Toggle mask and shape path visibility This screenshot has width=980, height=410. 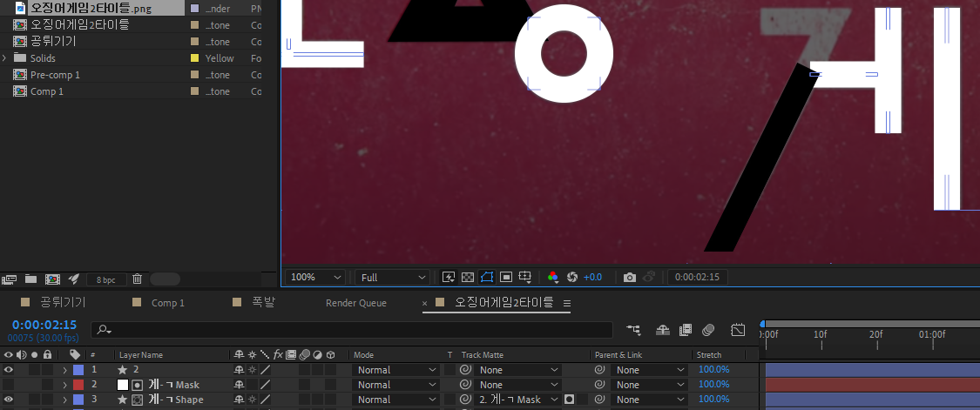point(487,277)
